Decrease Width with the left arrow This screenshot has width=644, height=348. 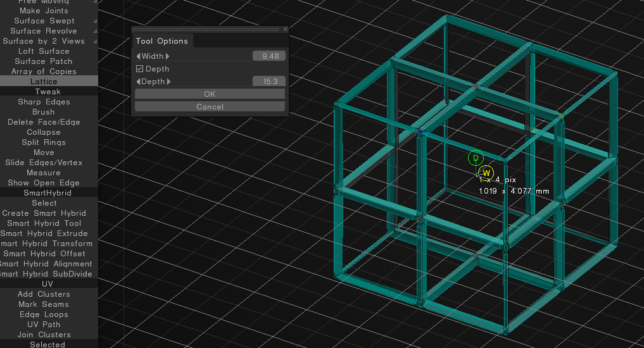pyautogui.click(x=138, y=56)
